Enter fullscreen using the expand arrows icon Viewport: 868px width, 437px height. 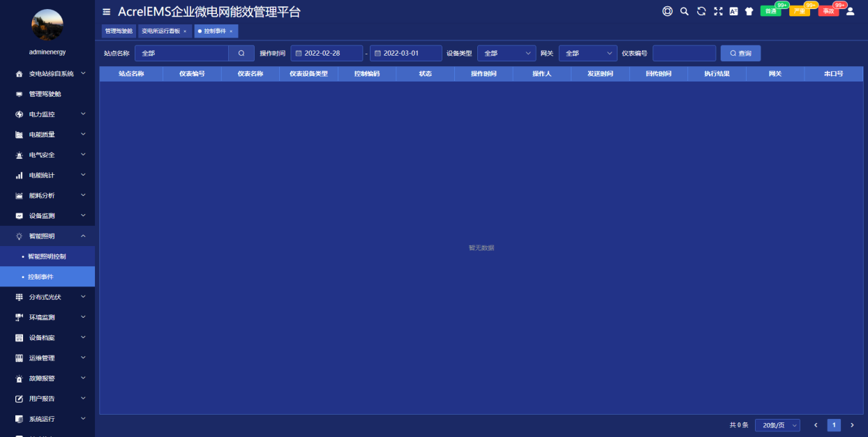coord(718,11)
